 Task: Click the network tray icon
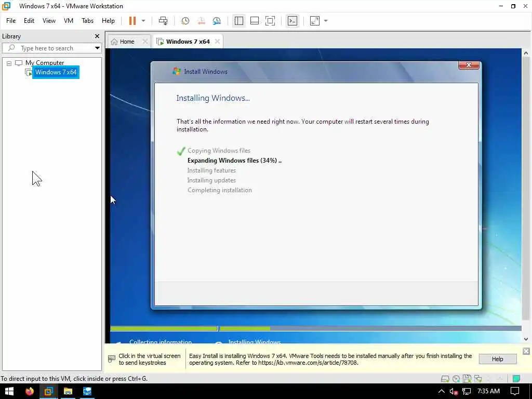[x=467, y=391]
